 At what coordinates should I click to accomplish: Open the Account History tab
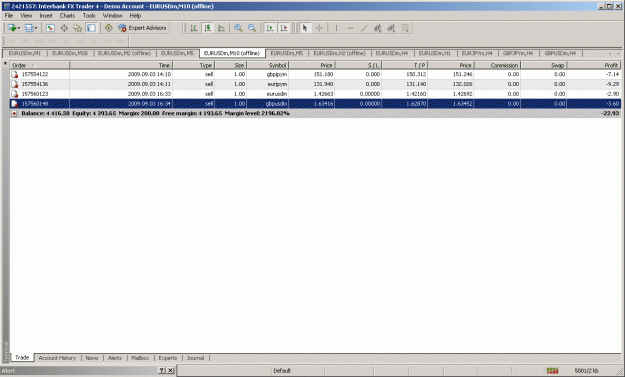57,358
